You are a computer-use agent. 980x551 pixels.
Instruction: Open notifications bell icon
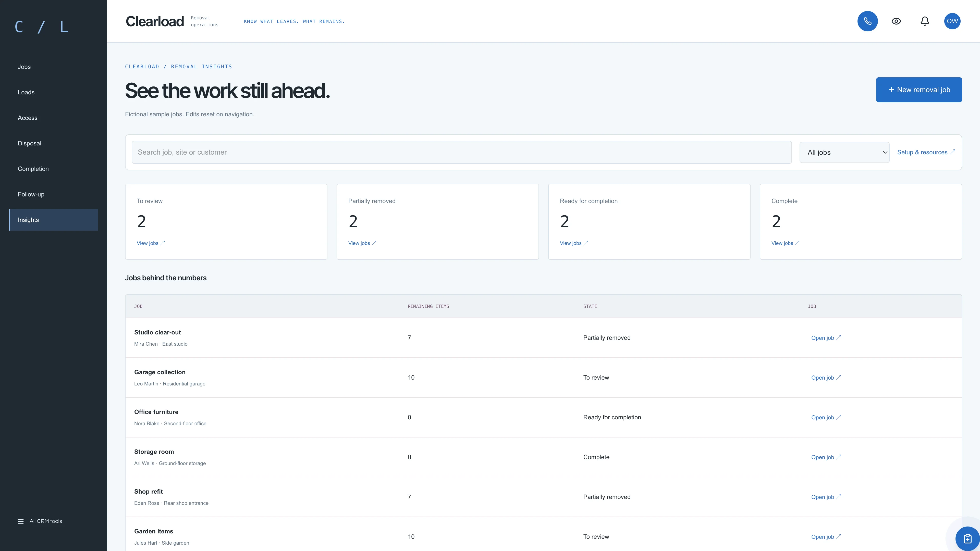925,21
